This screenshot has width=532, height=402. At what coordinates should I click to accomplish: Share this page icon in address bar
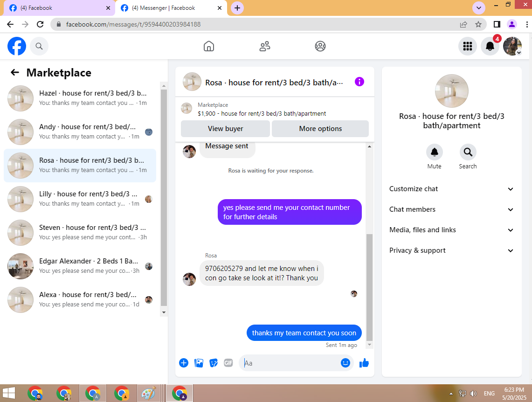pos(463,24)
